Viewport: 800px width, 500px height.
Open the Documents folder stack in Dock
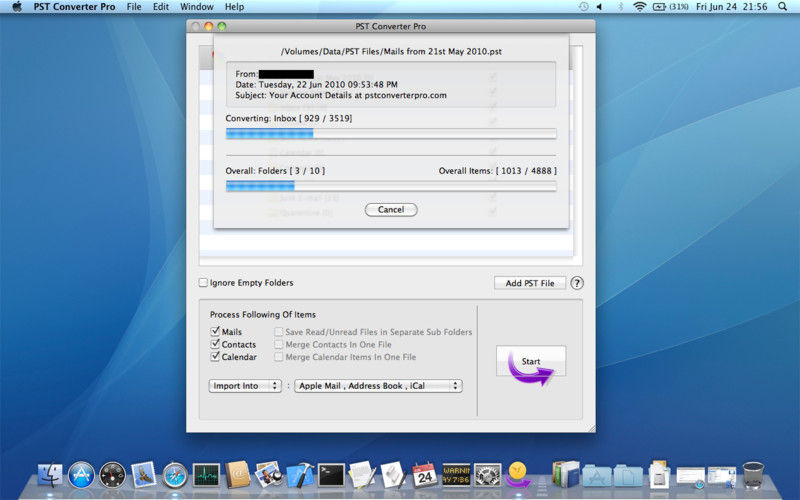point(628,477)
